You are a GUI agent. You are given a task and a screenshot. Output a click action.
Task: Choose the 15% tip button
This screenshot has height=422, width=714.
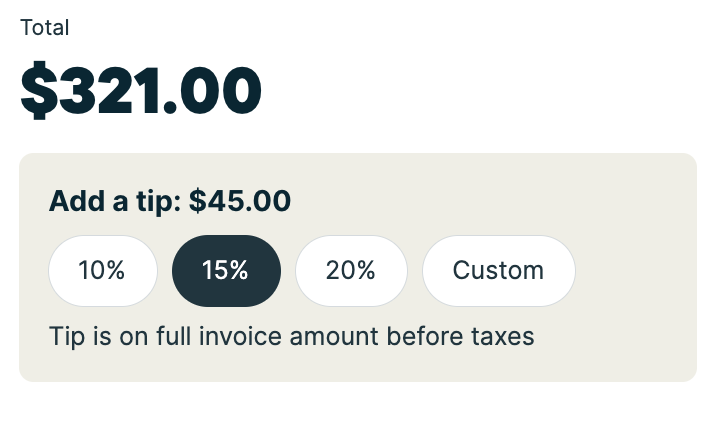click(x=226, y=270)
